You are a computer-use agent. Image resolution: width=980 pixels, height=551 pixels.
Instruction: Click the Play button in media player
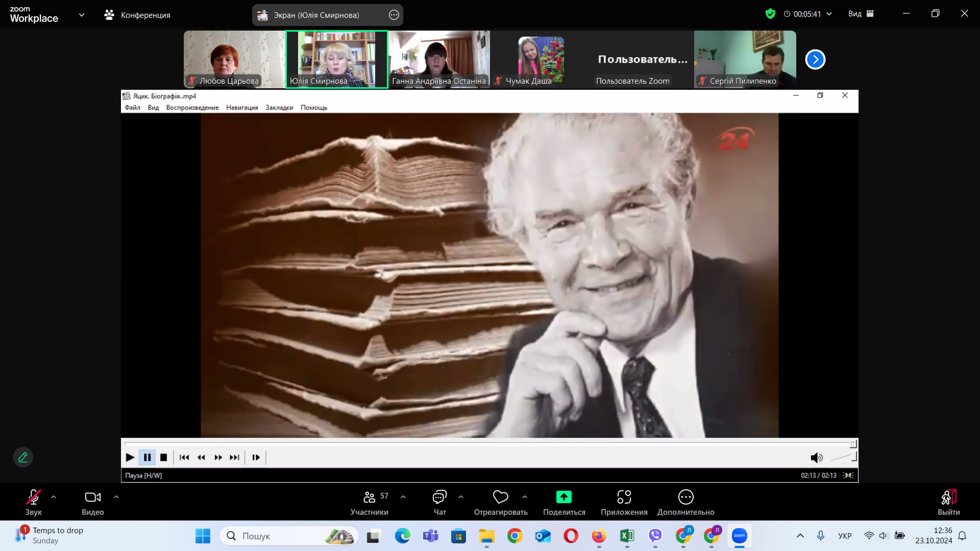130,458
